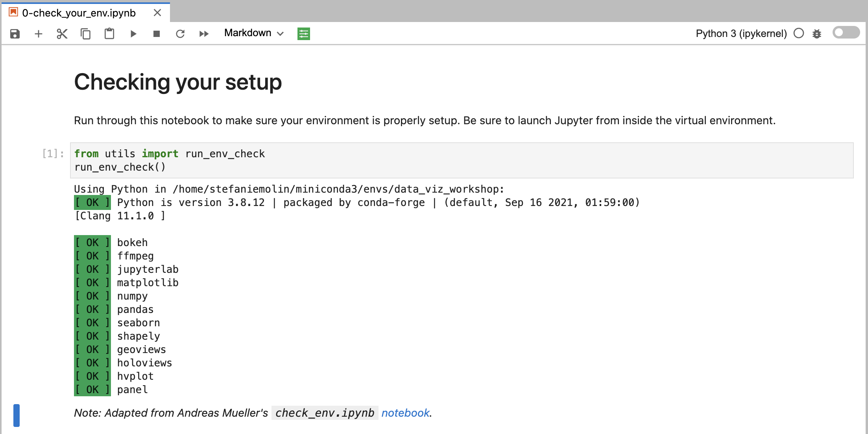Switch kernel via Python 3 (ipykernel) label
The height and width of the screenshot is (434, 868).
(x=741, y=33)
